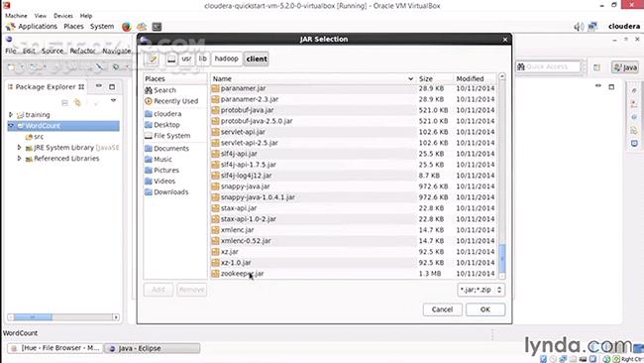Select the src folder in Package Explorer

coord(35,137)
